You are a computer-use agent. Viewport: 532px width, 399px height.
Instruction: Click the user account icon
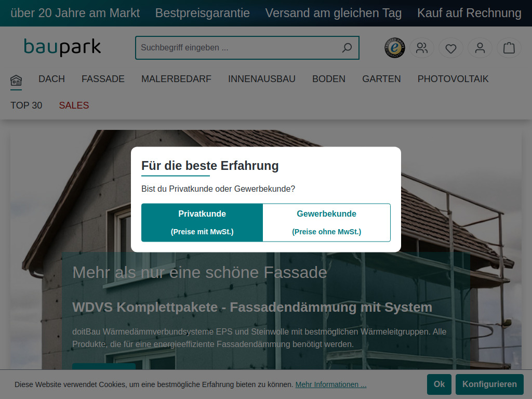(480, 47)
